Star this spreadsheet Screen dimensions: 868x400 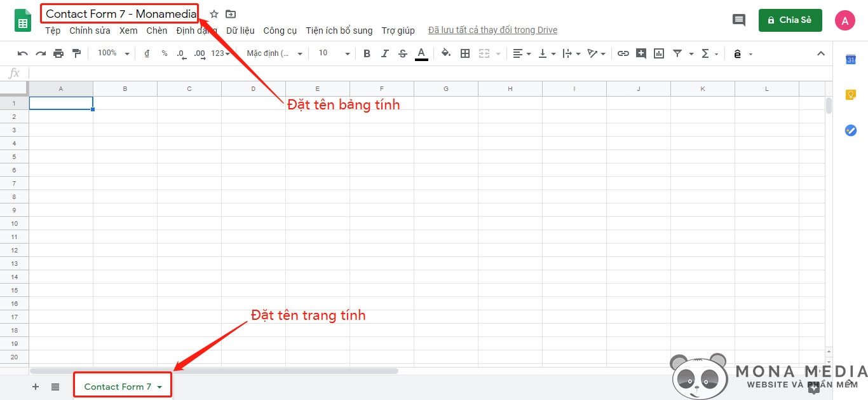pyautogui.click(x=214, y=14)
